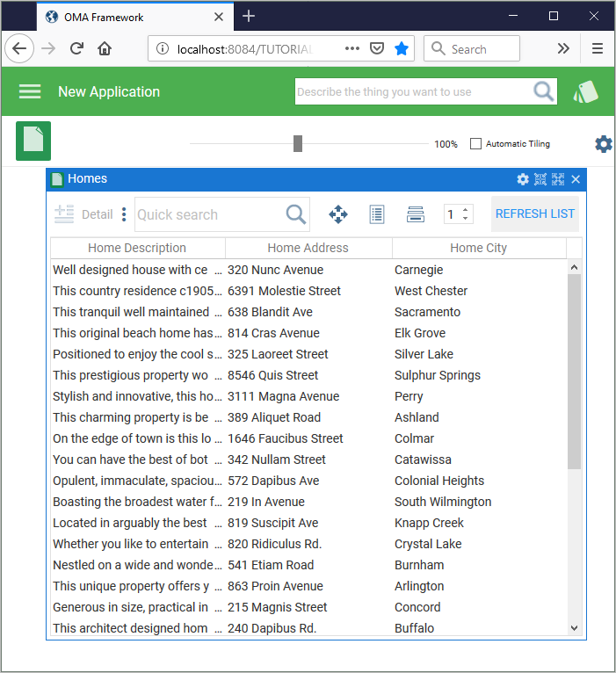Image resolution: width=616 pixels, height=673 pixels.
Task: Select the Crystal Lake row
Action: [x=309, y=543]
